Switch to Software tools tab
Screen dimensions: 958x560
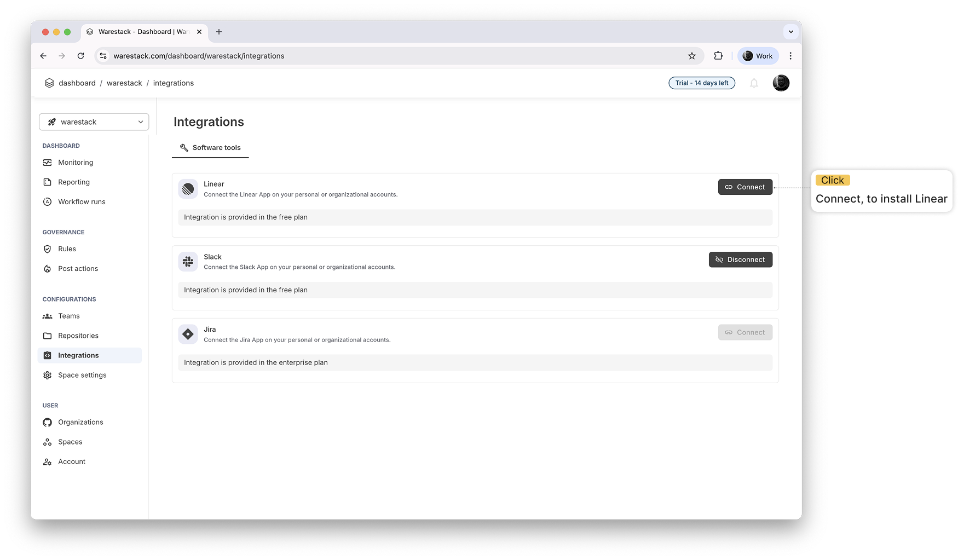pyautogui.click(x=210, y=148)
